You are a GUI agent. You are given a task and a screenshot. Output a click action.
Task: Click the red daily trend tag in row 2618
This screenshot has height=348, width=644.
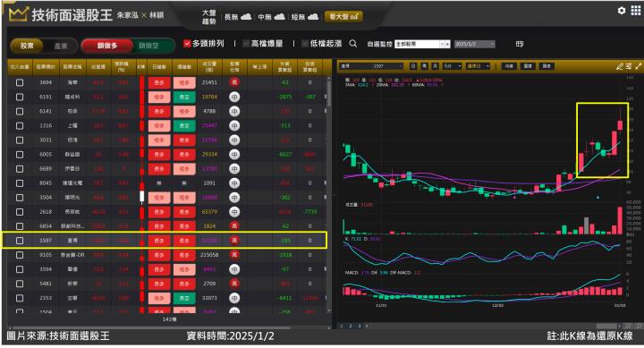click(x=159, y=212)
